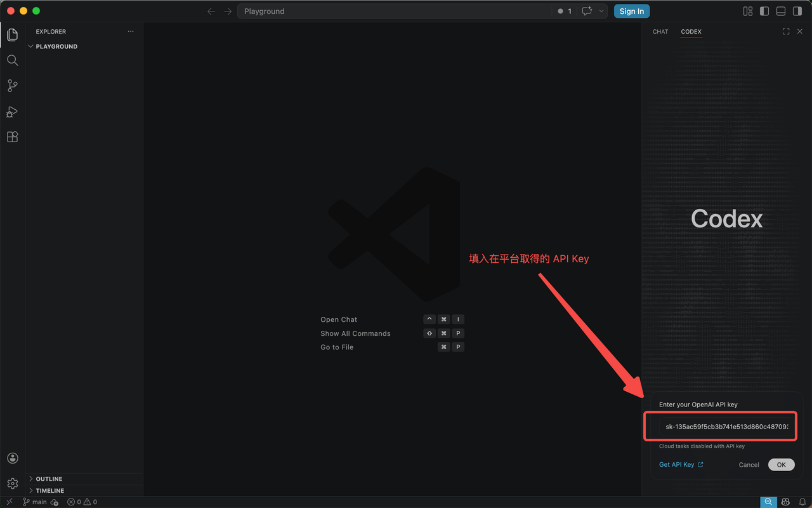Image resolution: width=812 pixels, height=508 pixels.
Task: Click the zoom out indicator in status bar
Action: pos(768,502)
